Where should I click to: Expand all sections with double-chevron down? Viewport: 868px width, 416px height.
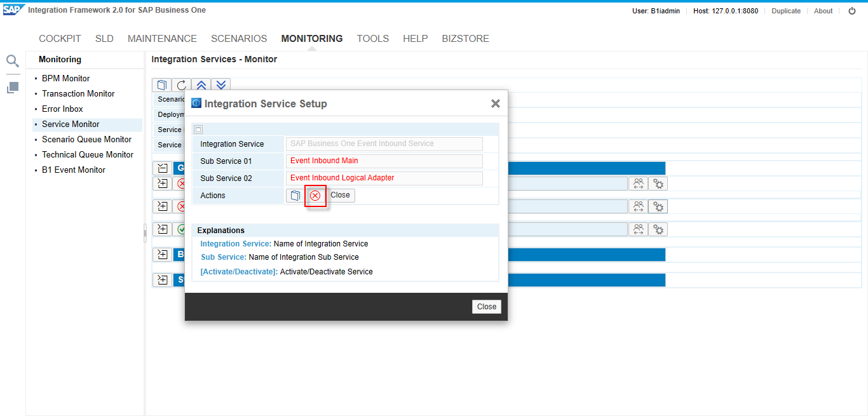click(x=220, y=85)
